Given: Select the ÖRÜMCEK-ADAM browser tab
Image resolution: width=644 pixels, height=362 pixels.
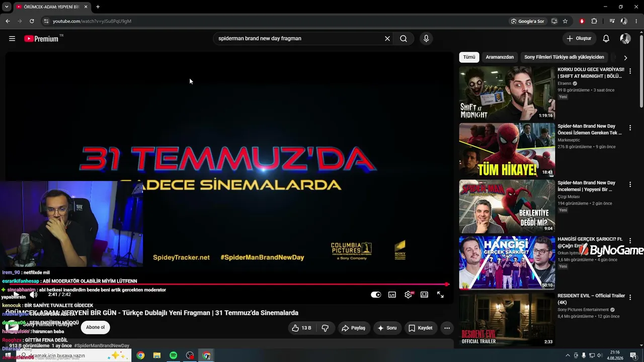Looking at the screenshot, I should [52, 7].
